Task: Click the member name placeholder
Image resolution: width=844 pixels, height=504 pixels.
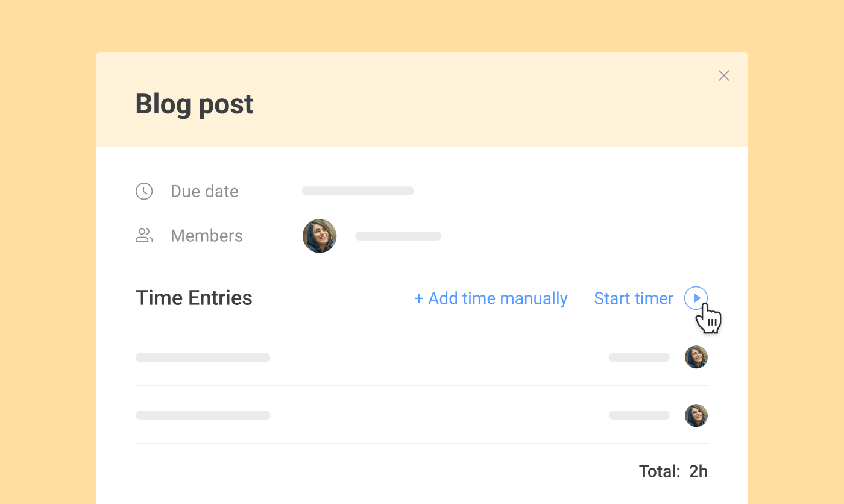Action: (x=398, y=236)
